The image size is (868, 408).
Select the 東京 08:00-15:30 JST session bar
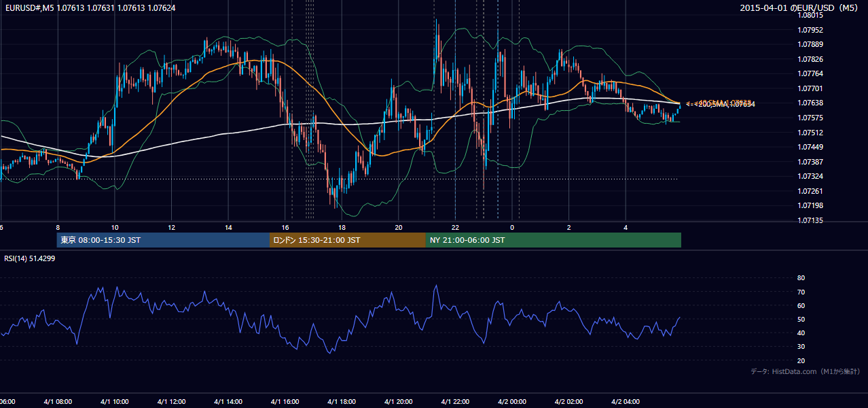163,240
